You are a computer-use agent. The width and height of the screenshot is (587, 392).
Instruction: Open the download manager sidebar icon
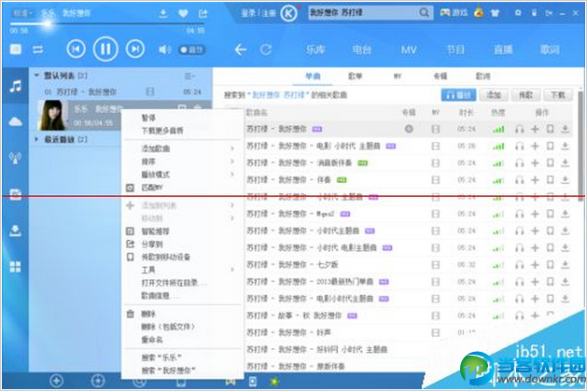click(15, 231)
